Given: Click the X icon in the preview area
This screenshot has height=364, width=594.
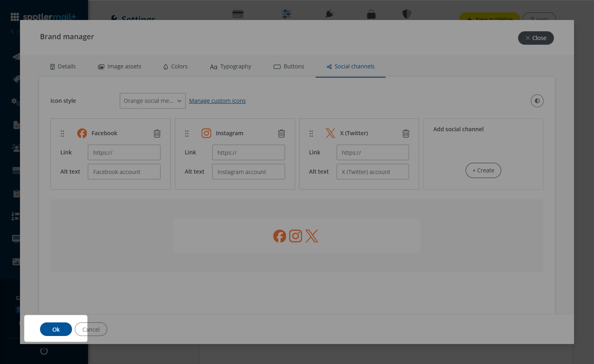Looking at the screenshot, I should [x=312, y=236].
